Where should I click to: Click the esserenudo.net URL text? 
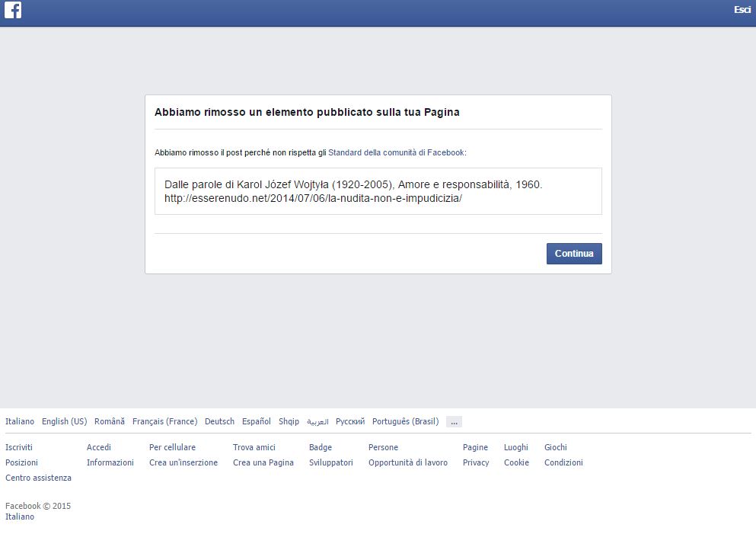[313, 198]
